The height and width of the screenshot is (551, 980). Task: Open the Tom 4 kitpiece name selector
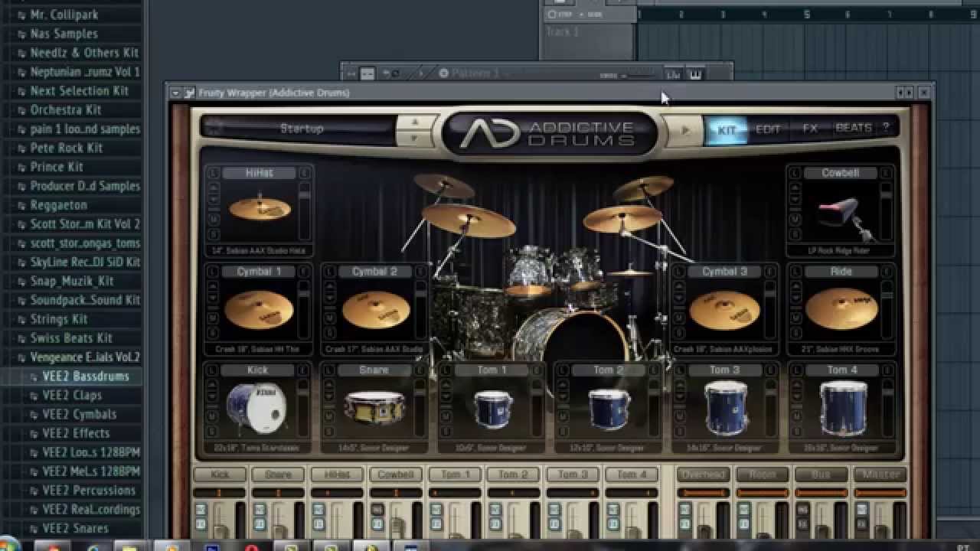tap(842, 370)
